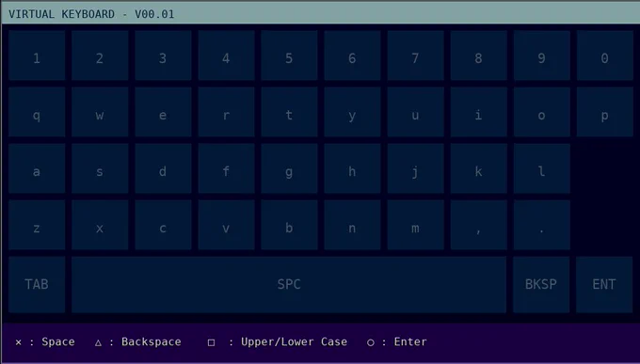This screenshot has width=640, height=364.
Task: Hit the n key
Action: (x=353, y=225)
